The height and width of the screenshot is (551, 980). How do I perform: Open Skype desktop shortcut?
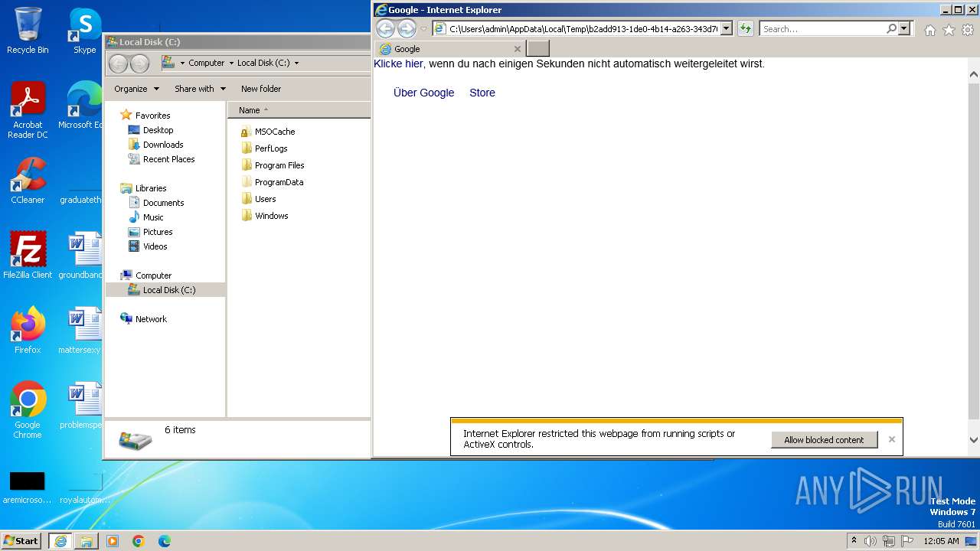click(x=85, y=31)
